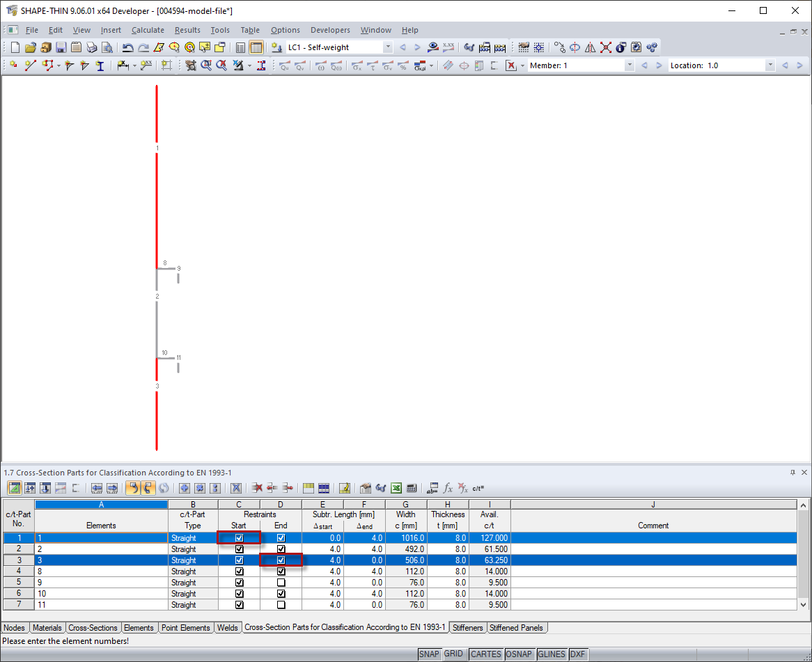The height and width of the screenshot is (662, 812).
Task: Toggle Start restraint checkbox for row 6
Action: [240, 594]
